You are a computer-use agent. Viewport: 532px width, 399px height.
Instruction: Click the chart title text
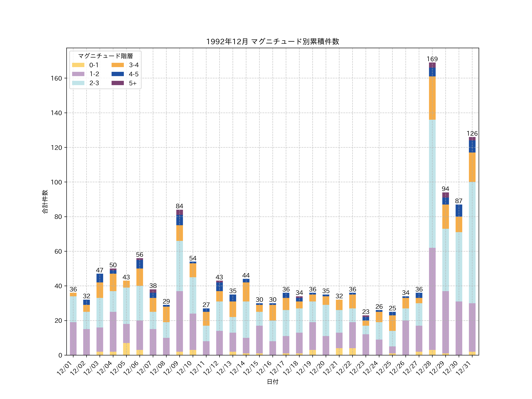tap(273, 42)
